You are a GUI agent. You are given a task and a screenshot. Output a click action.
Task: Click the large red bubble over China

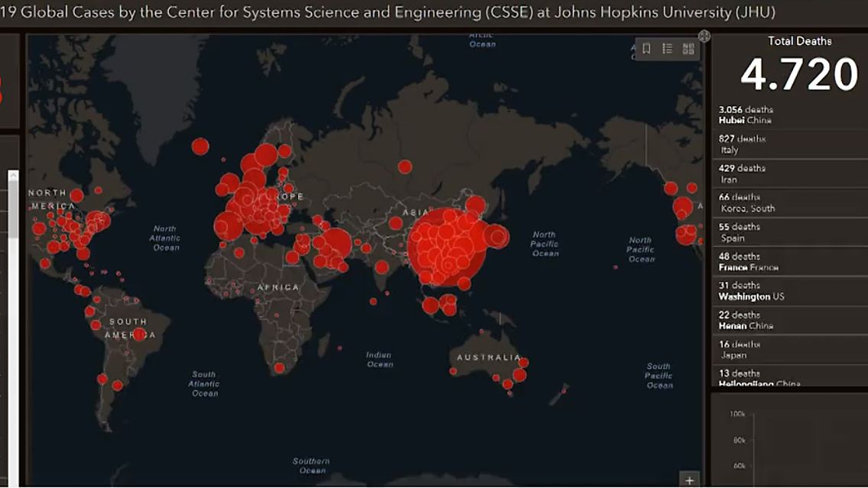click(445, 247)
